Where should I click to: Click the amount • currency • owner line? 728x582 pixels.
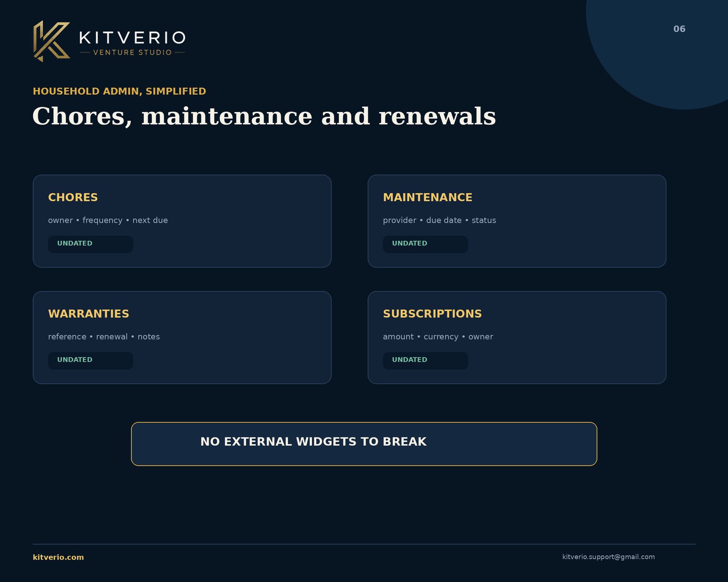tap(438, 337)
